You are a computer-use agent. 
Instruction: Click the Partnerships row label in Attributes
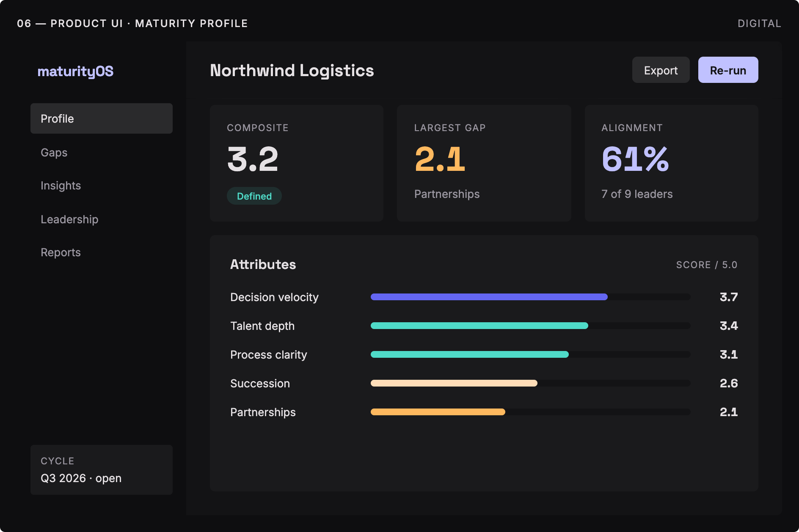coord(263,412)
